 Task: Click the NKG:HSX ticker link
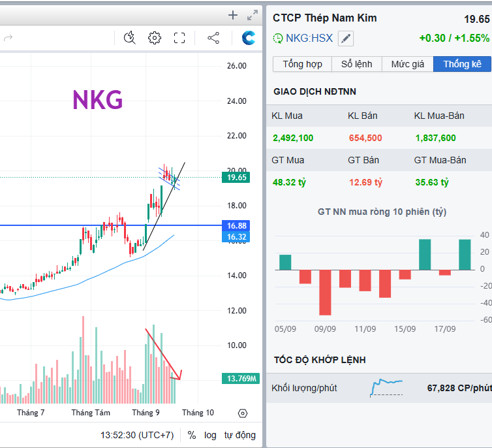click(x=309, y=39)
